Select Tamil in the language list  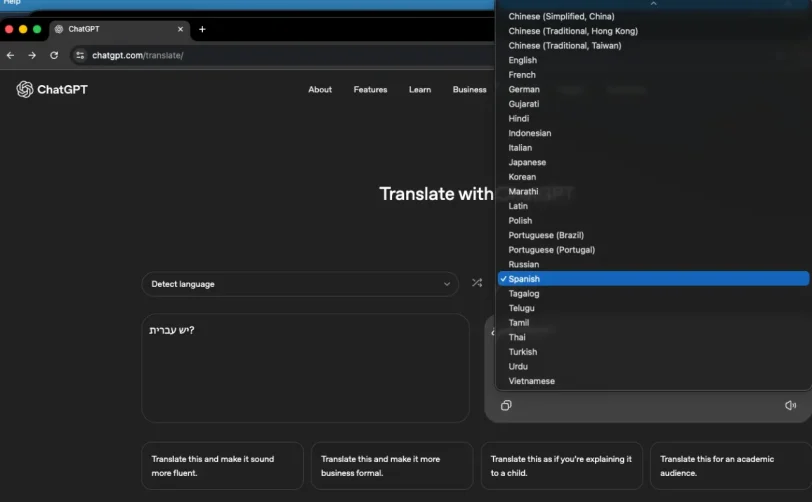654,322
